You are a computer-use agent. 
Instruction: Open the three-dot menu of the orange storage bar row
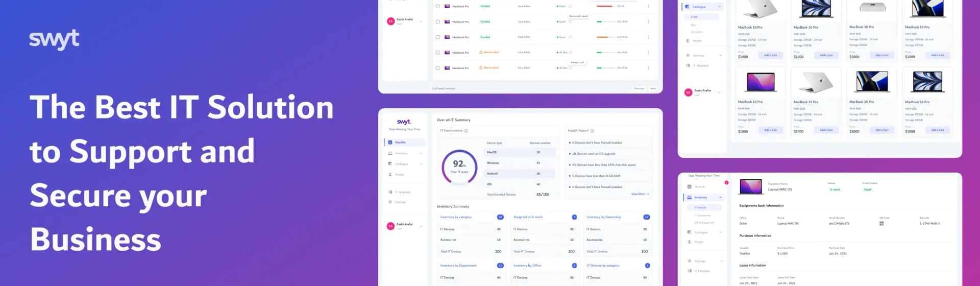(x=649, y=37)
